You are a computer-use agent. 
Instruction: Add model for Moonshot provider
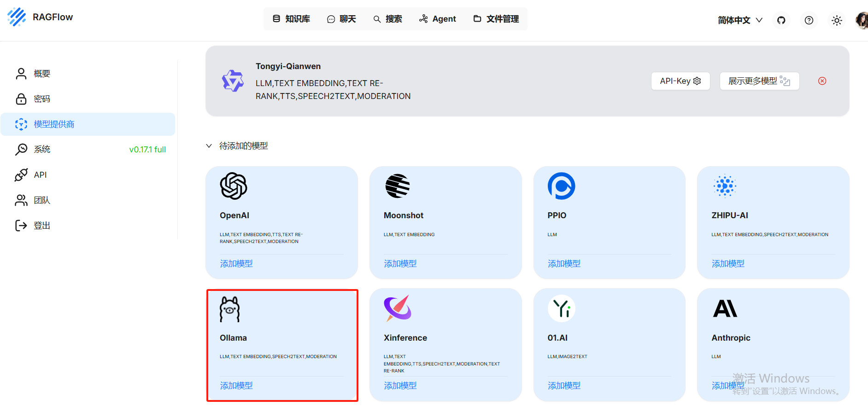[x=400, y=264]
